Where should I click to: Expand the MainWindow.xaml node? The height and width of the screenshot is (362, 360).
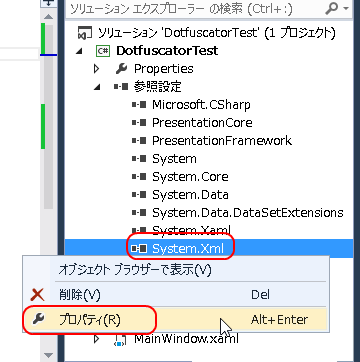click(x=97, y=339)
